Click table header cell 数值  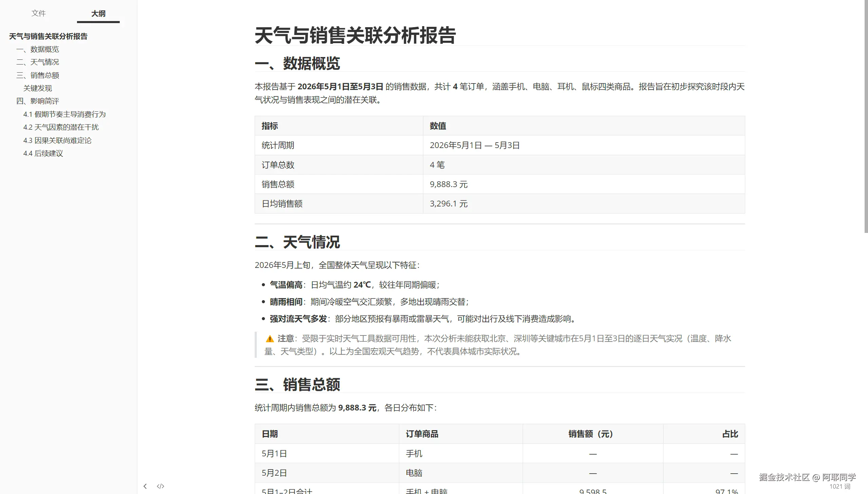click(x=584, y=126)
